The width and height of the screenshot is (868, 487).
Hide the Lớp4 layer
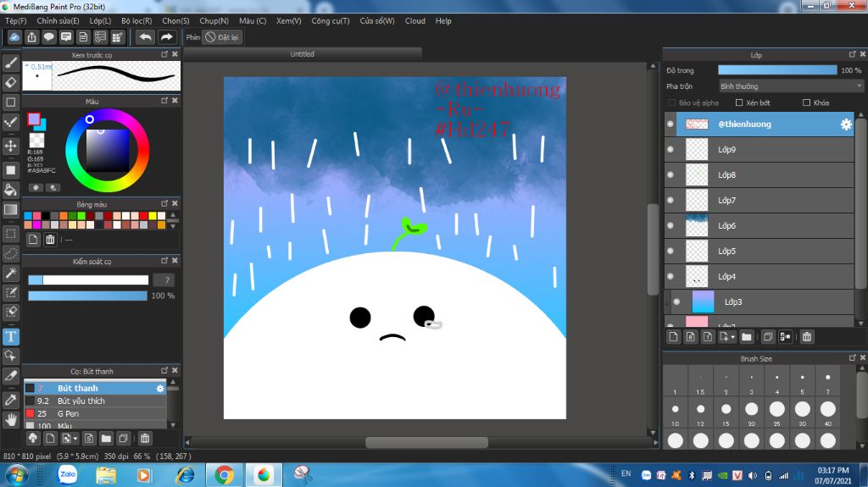[670, 277]
